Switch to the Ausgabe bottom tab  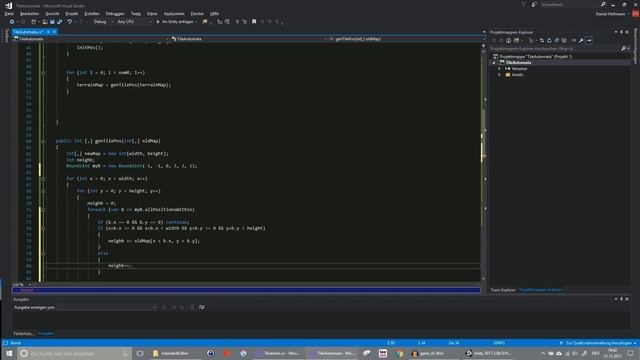point(46,333)
